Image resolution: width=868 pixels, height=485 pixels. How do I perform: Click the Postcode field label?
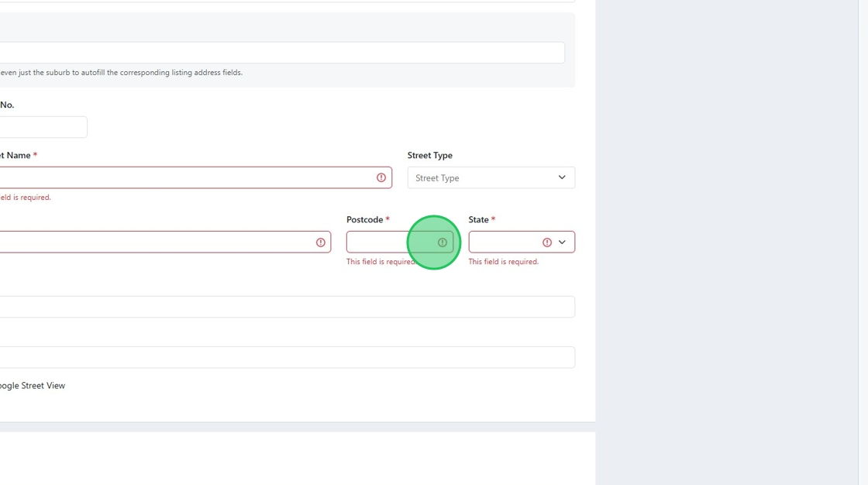(x=364, y=220)
